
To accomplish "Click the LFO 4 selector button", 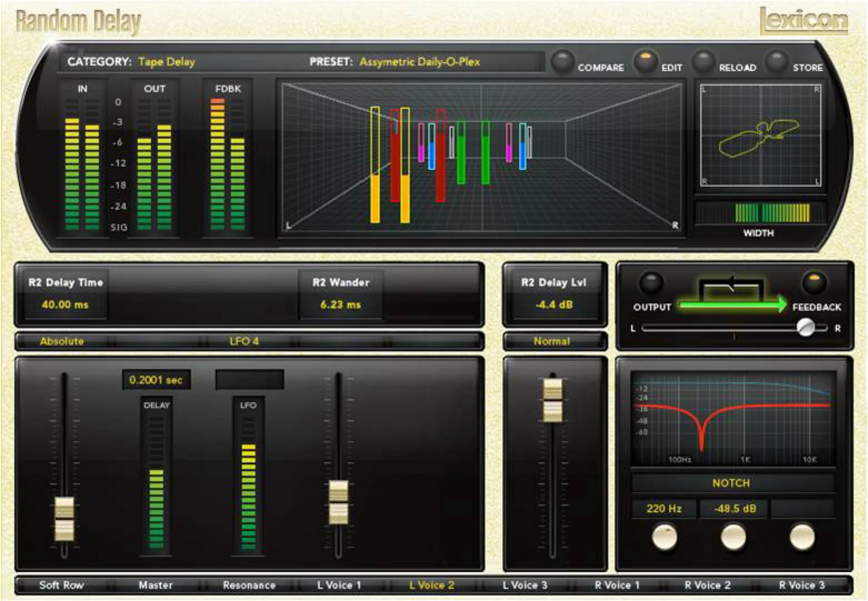I will coord(244,341).
